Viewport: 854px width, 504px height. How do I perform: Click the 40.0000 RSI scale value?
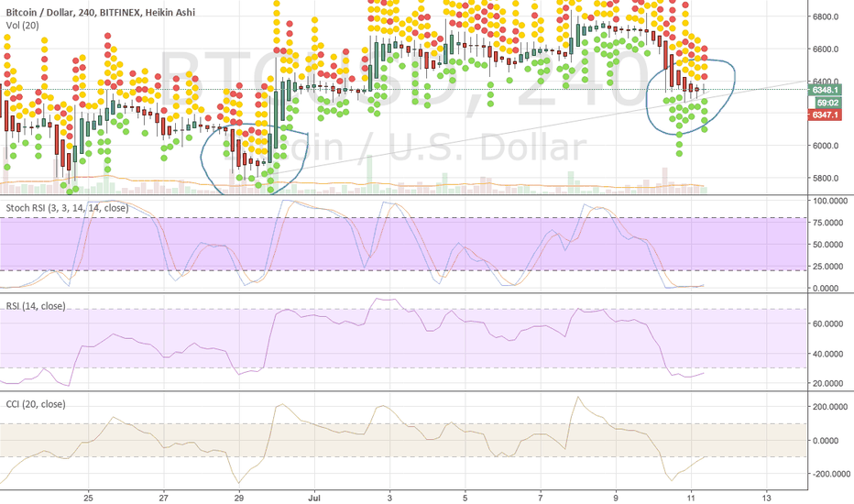pos(826,354)
